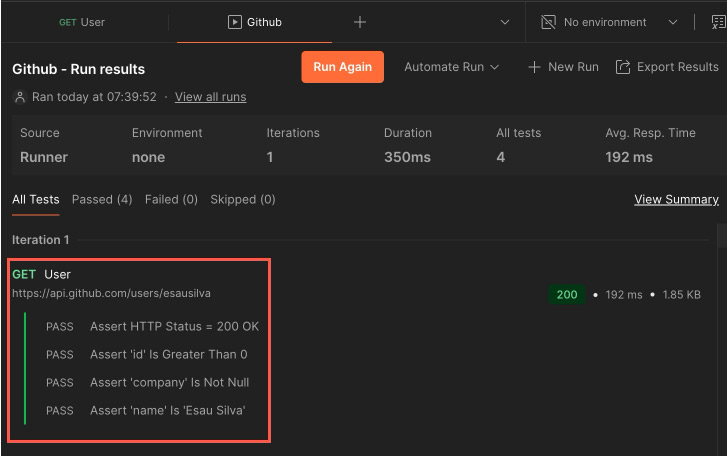Show the All Tests tab
The width and height of the screenshot is (727, 456).
(x=36, y=200)
